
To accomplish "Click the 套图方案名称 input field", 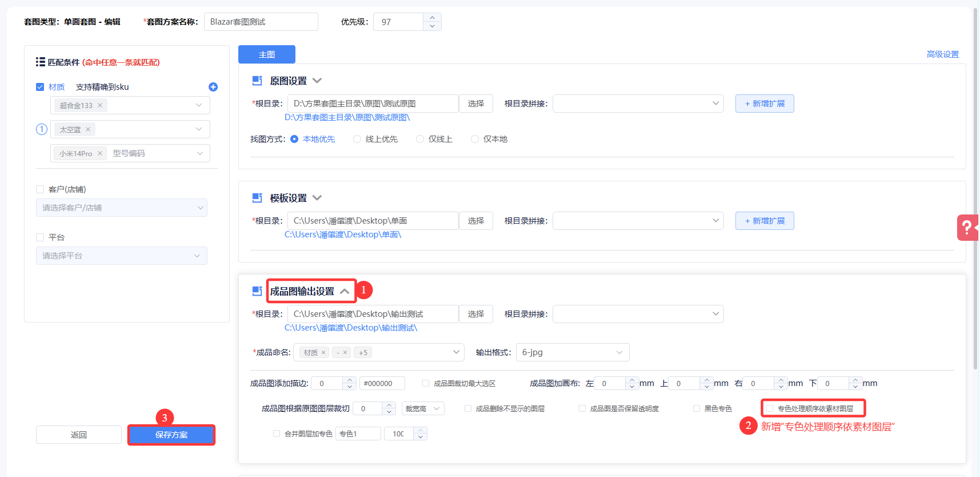I will 261,22.
